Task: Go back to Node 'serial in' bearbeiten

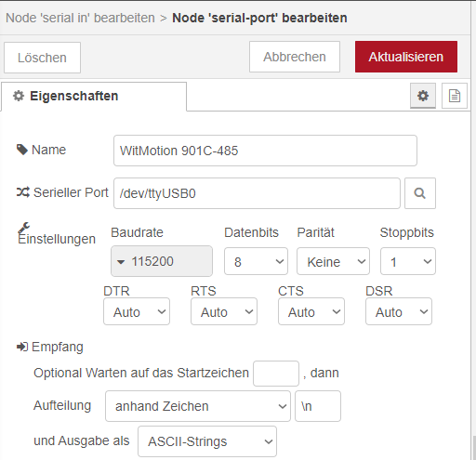Action: click(80, 18)
